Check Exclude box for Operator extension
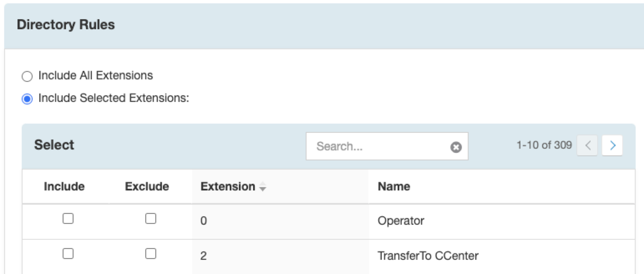 click(x=150, y=218)
